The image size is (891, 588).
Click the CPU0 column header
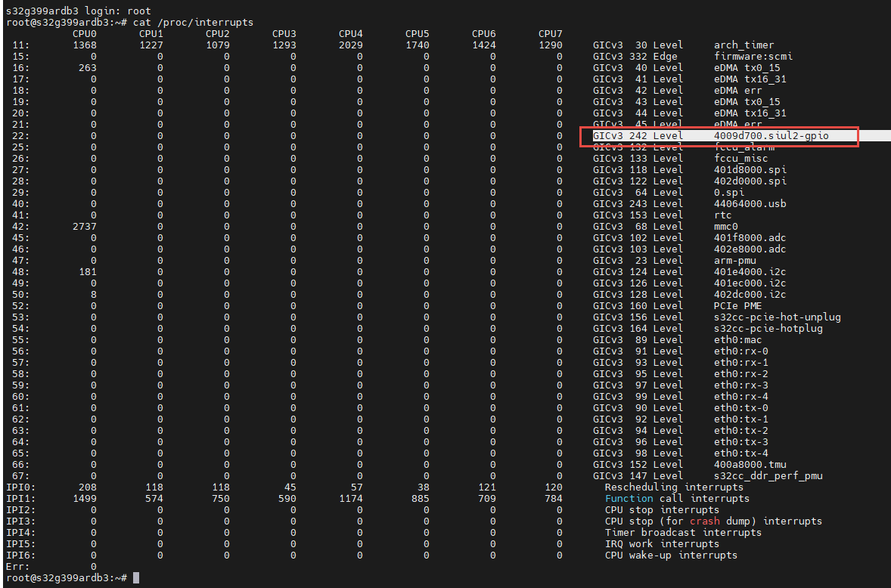(84, 33)
